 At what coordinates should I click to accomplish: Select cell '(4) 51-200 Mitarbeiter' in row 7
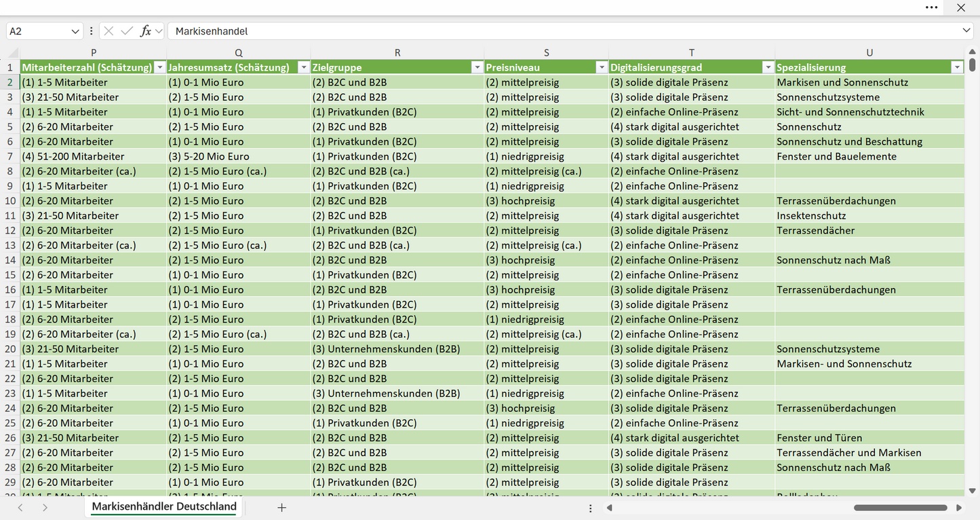[94, 156]
